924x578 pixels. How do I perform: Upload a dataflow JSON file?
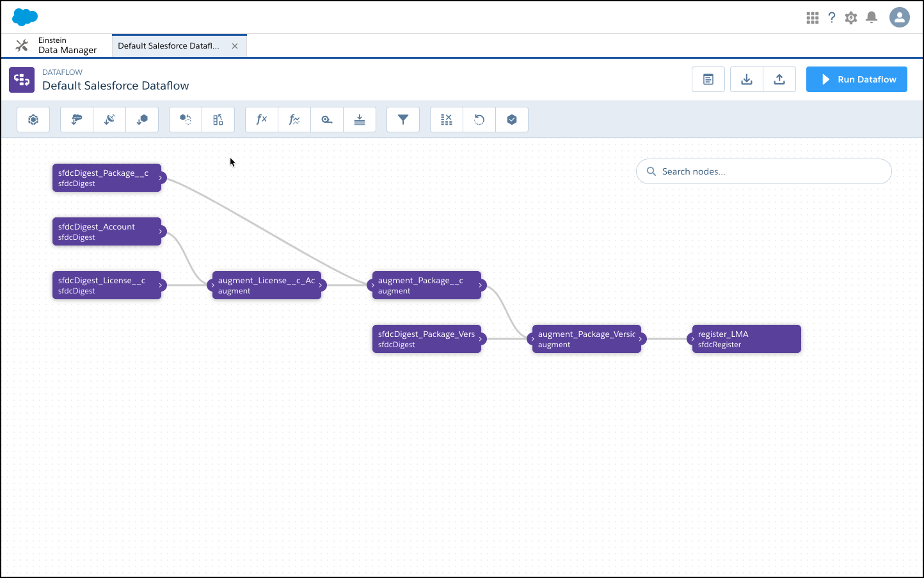779,79
